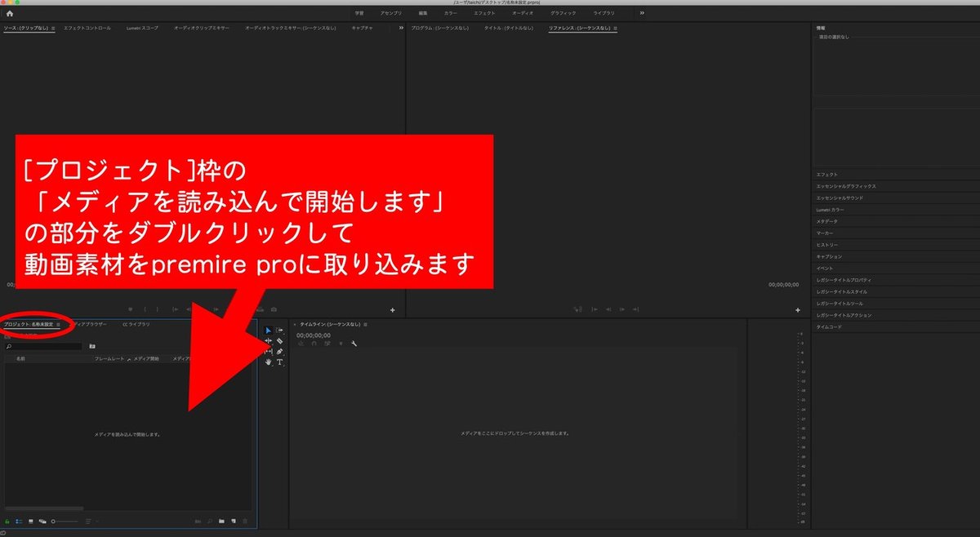Open the Timeline display settings wrench
The width and height of the screenshot is (980, 537).
pyautogui.click(x=354, y=344)
